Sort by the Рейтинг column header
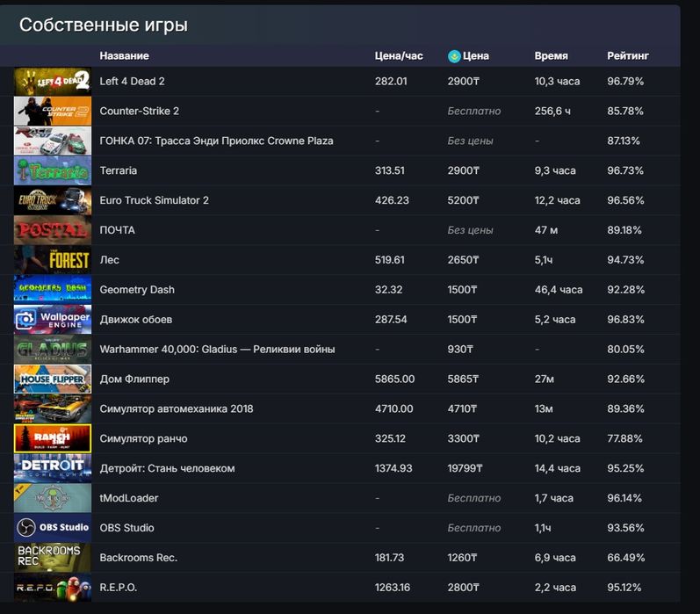 pos(628,56)
